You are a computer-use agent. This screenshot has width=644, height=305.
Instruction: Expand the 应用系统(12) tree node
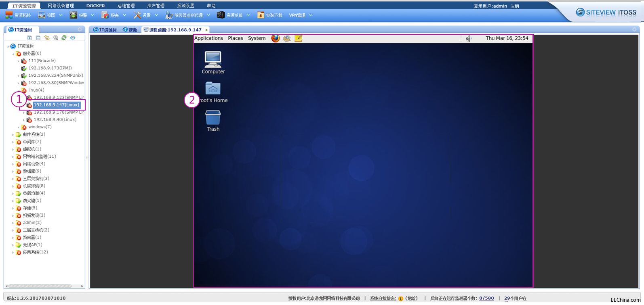(13, 253)
